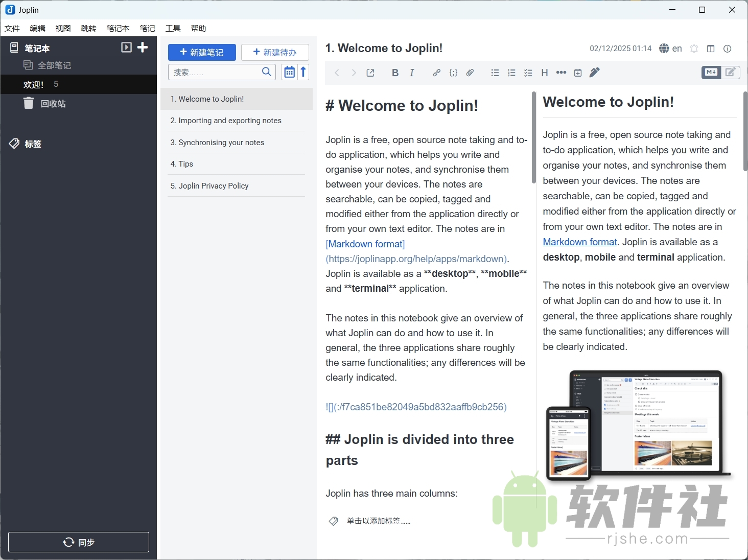The image size is (748, 560).
Task: Open the note sorting calendar dropdown
Action: click(289, 72)
